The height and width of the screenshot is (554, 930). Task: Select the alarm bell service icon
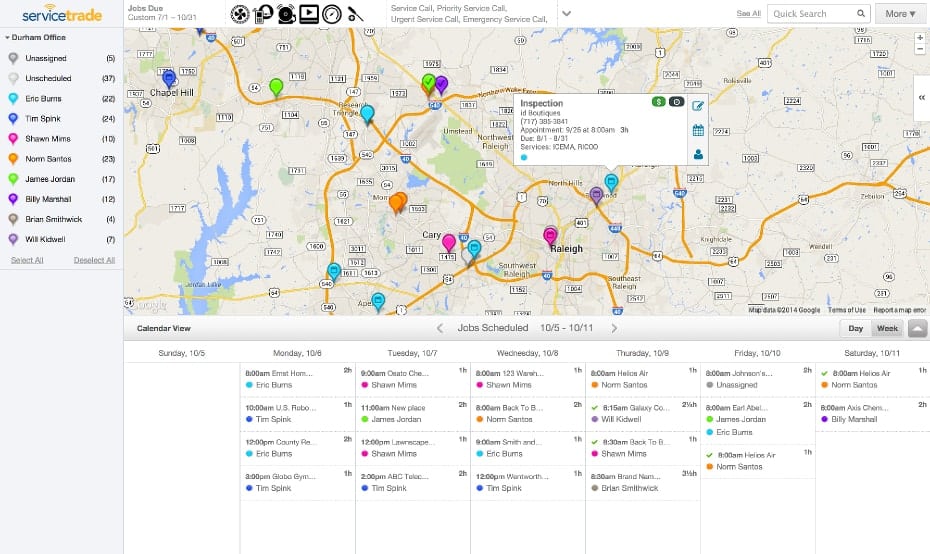pyautogui.click(x=286, y=14)
